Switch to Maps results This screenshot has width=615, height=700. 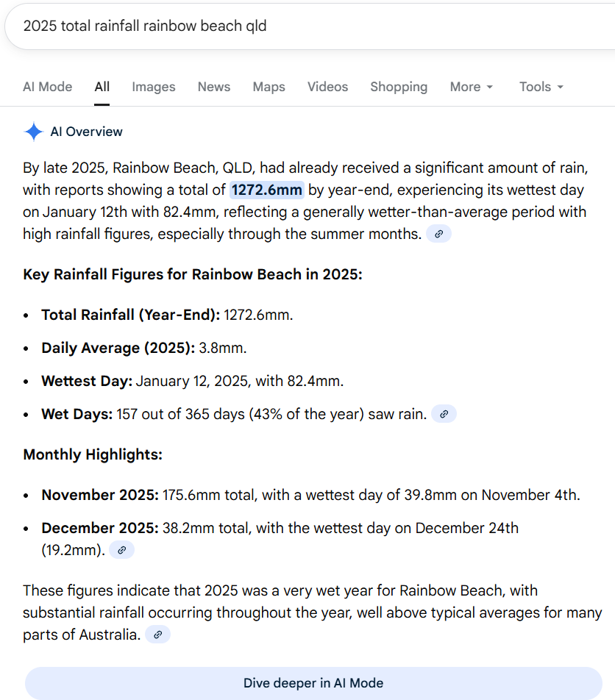pyautogui.click(x=269, y=87)
